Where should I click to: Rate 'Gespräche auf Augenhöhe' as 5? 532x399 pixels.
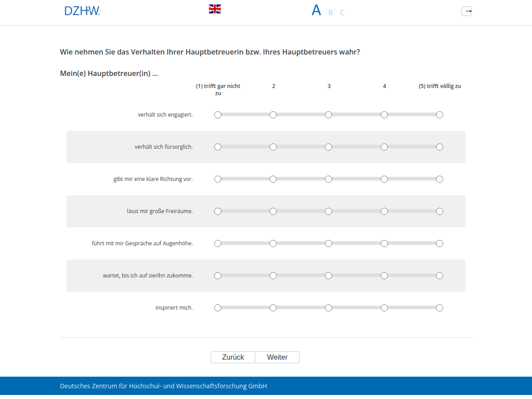439,244
